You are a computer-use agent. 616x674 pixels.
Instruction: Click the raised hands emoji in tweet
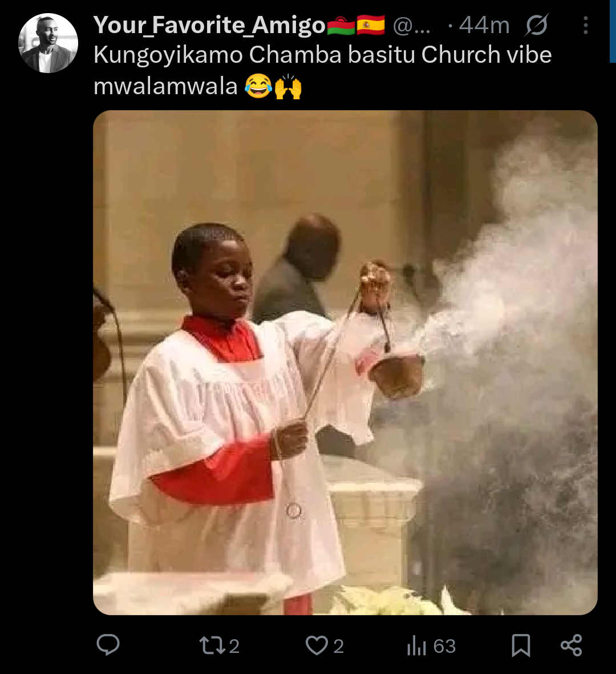[x=288, y=87]
